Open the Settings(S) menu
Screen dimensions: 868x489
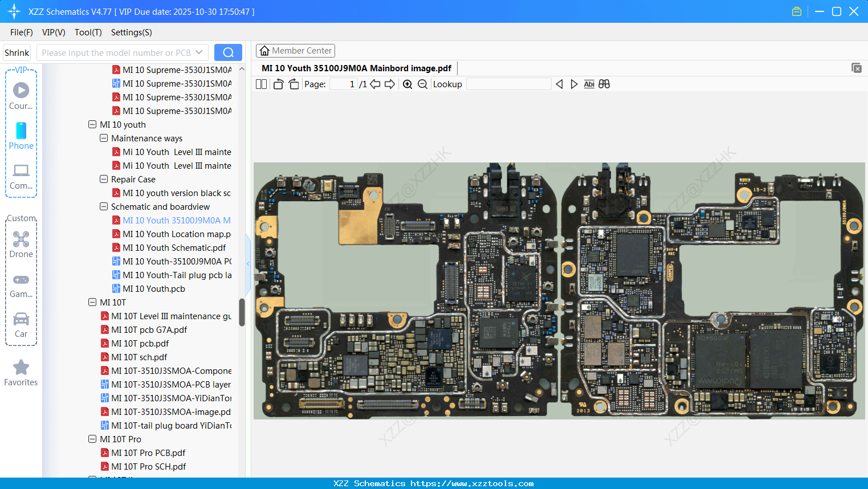(131, 32)
